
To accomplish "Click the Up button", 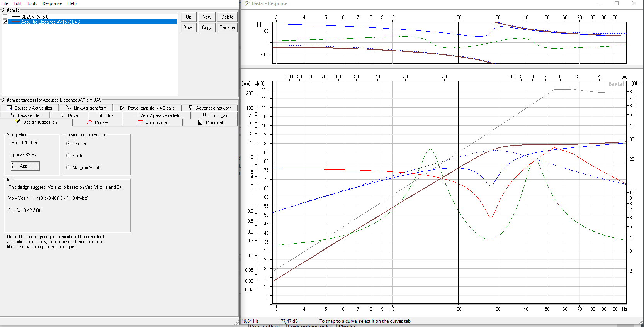I will 189,17.
